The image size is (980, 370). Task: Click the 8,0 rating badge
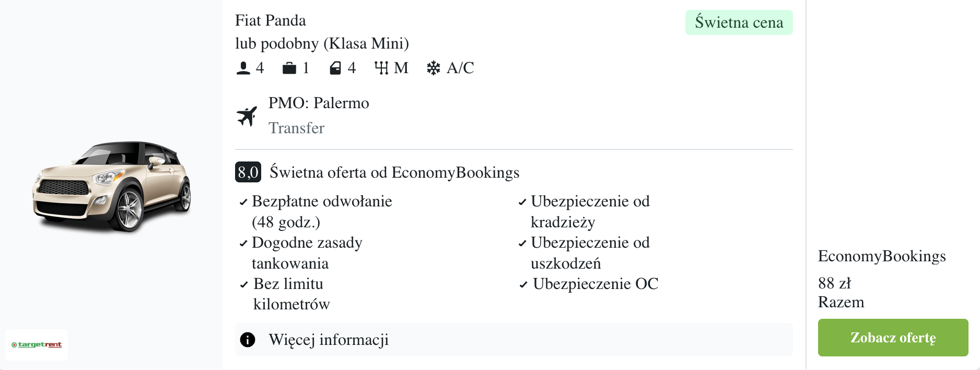(247, 171)
